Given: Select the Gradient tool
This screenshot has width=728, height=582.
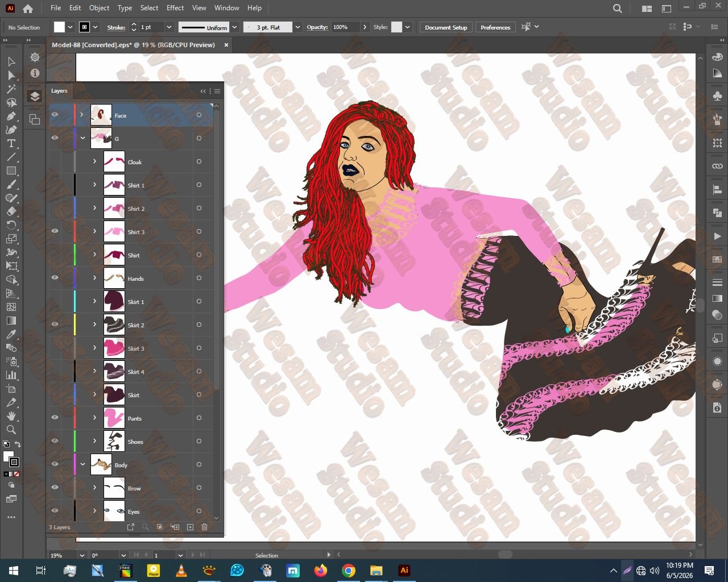Looking at the screenshot, I should [11, 321].
